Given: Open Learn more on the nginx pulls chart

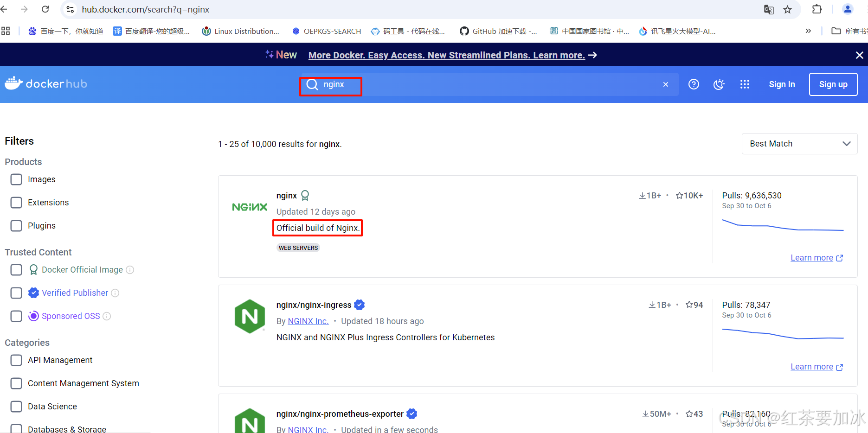Looking at the screenshot, I should pos(817,258).
